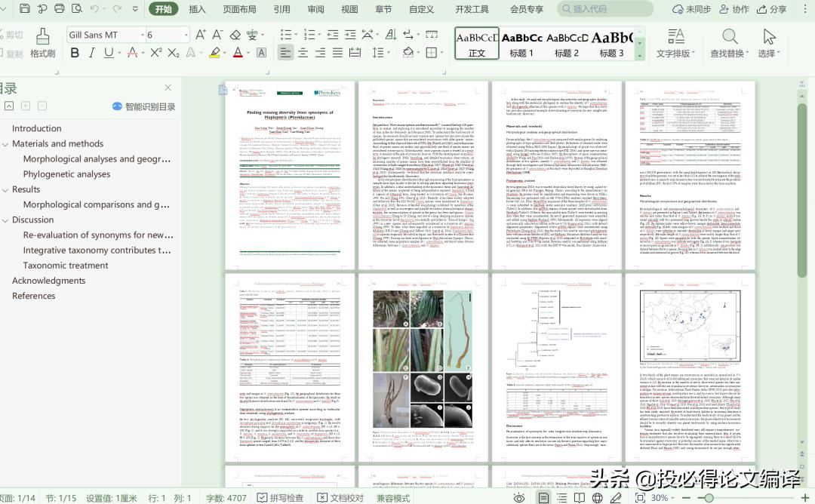This screenshot has height=504, width=815.
Task: Select References entry in outline pane
Action: point(34,297)
